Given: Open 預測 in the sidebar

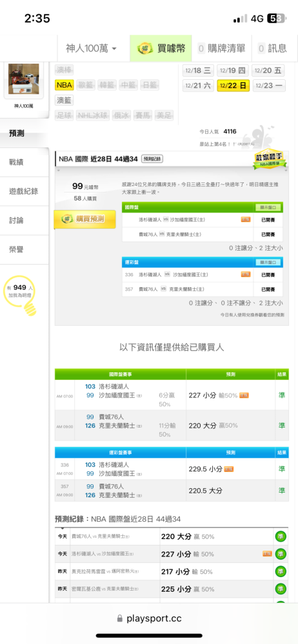Looking at the screenshot, I should click(x=25, y=133).
